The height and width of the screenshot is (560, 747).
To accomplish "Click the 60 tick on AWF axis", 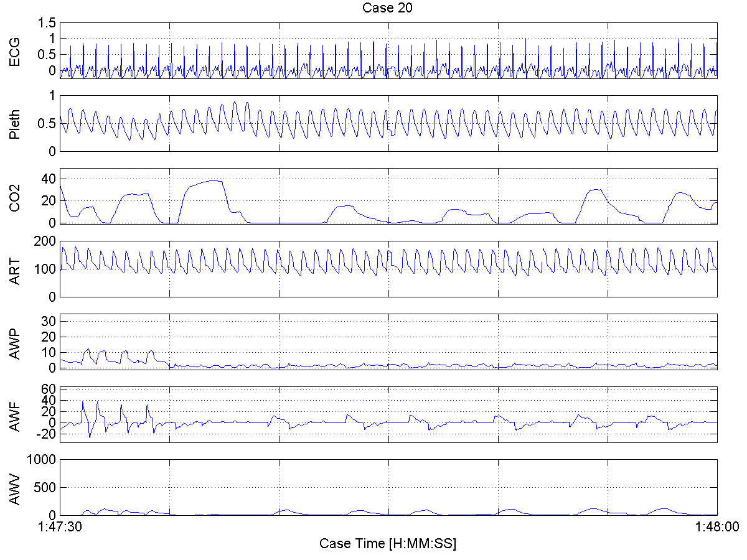I will click(x=49, y=389).
